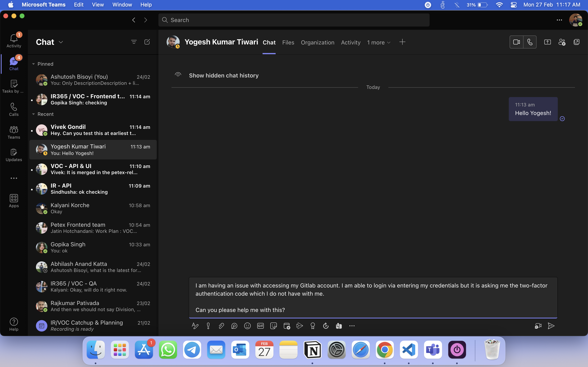Viewport: 588px width, 367px height.
Task: Open the GIF picker
Action: click(261, 326)
